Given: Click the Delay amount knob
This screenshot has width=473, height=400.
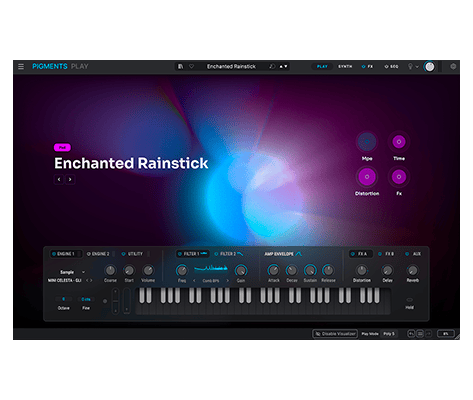Looking at the screenshot, I should (387, 270).
